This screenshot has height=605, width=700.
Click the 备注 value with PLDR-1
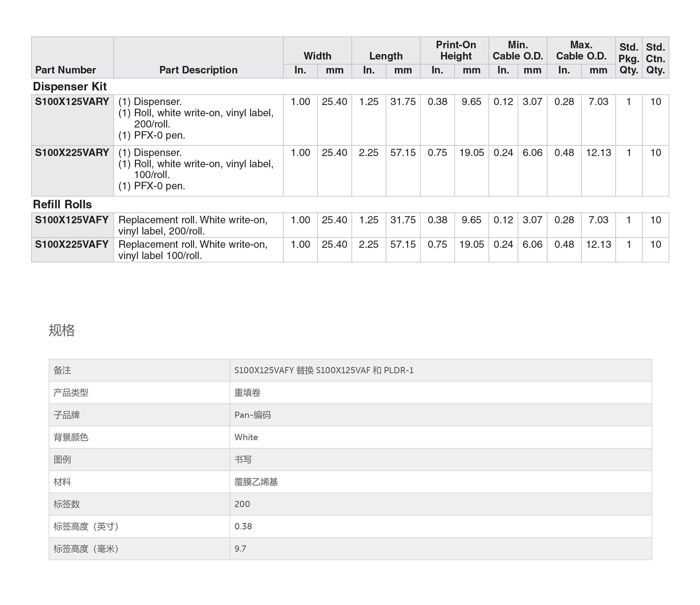point(324,370)
